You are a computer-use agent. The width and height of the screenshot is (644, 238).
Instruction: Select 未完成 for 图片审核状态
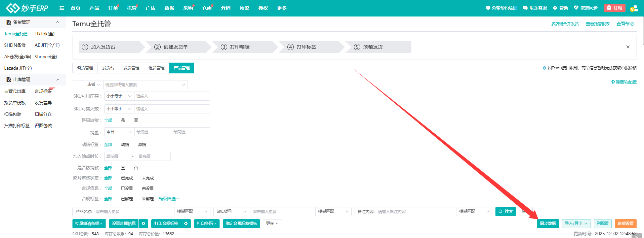click(148, 178)
